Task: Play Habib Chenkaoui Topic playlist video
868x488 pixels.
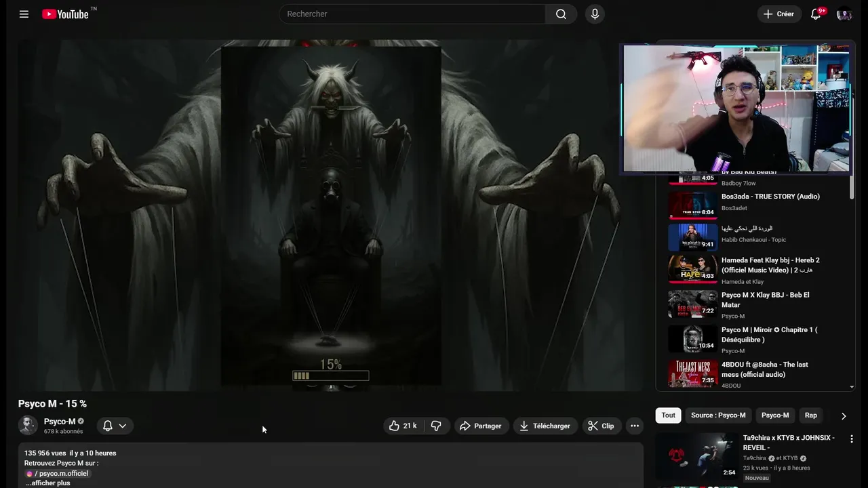Action: [753, 237]
